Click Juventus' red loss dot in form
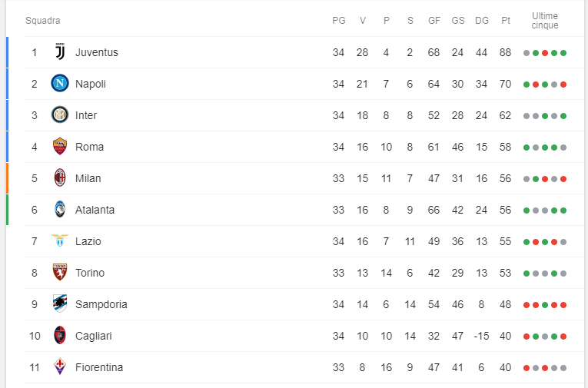 545,53
